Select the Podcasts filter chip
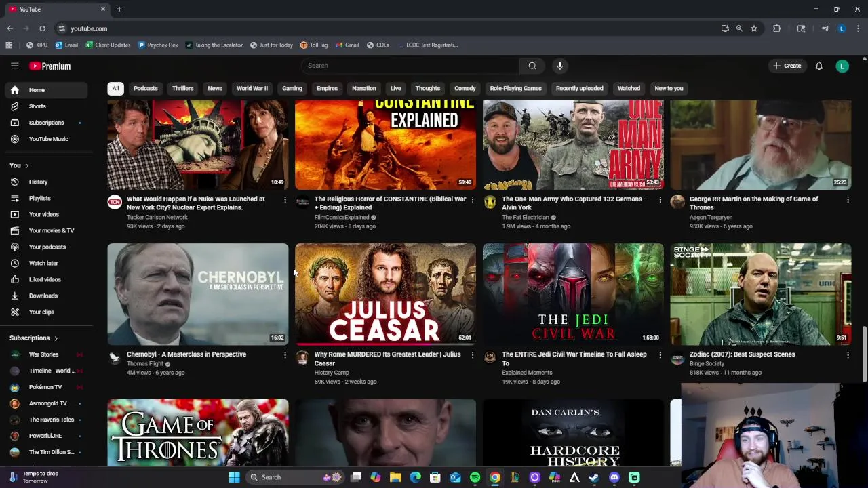The height and width of the screenshot is (488, 868). coord(145,88)
